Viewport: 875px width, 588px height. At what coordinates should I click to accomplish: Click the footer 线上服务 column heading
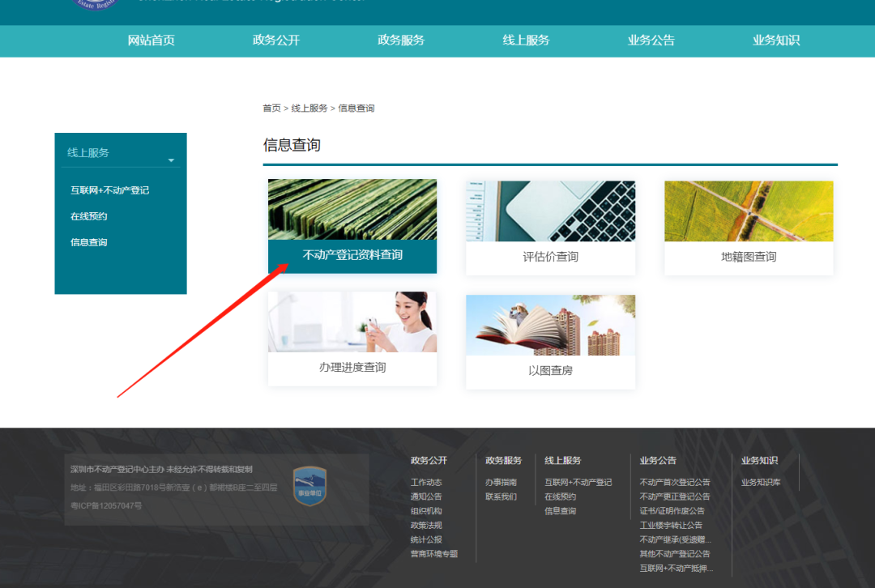click(562, 461)
